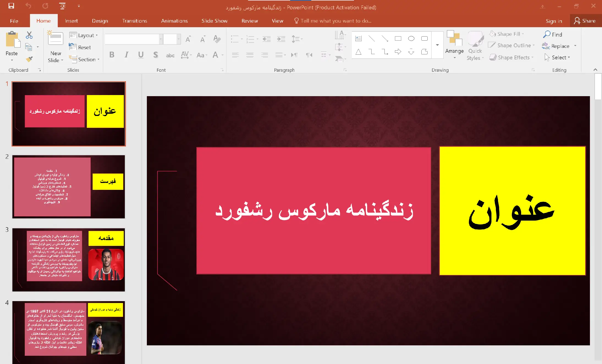The image size is (602, 364).
Task: Start slideshow from beginning icon
Action: click(x=62, y=6)
